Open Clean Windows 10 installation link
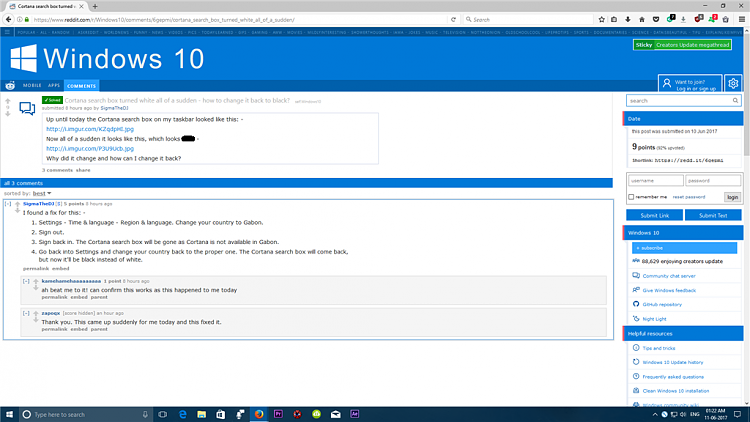The image size is (750, 422). (x=675, y=391)
